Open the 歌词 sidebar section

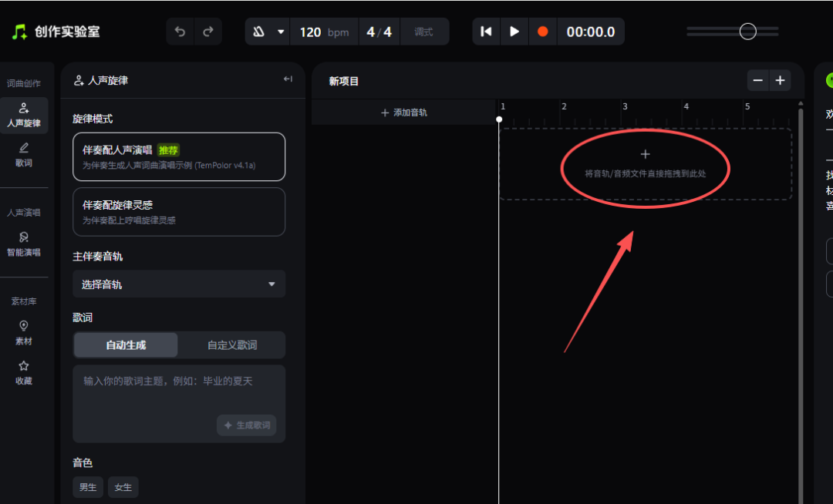point(24,155)
